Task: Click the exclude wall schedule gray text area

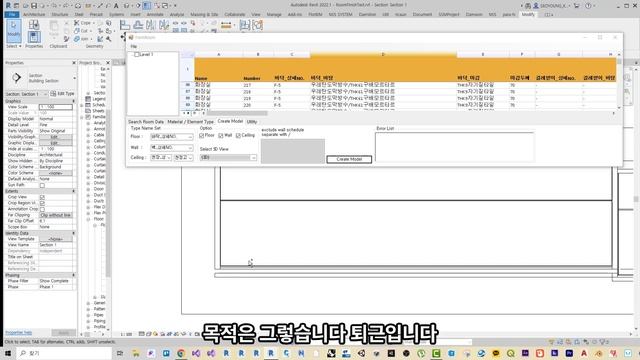Action: [293, 151]
